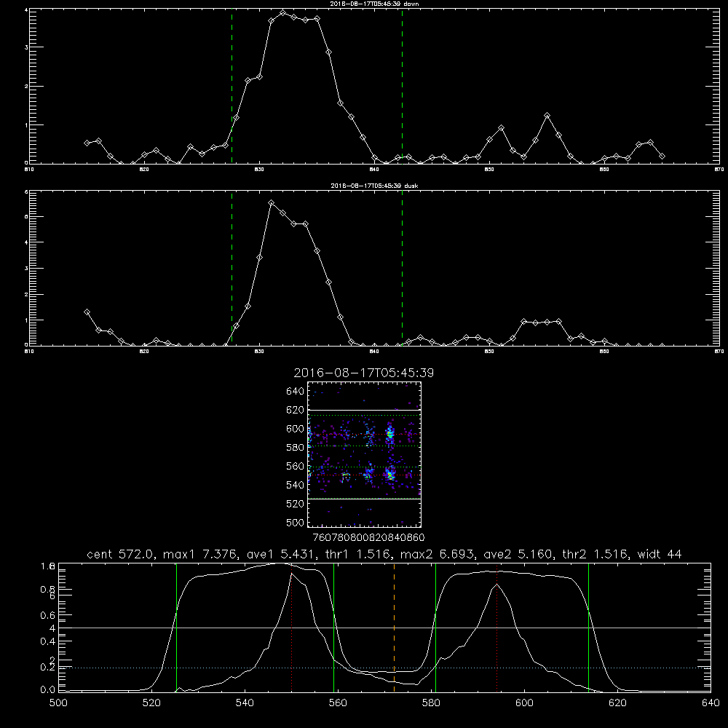Viewport: 728px width, 728px height.
Task: Click bottom plot x-axis label "560"
Action: 338,703
